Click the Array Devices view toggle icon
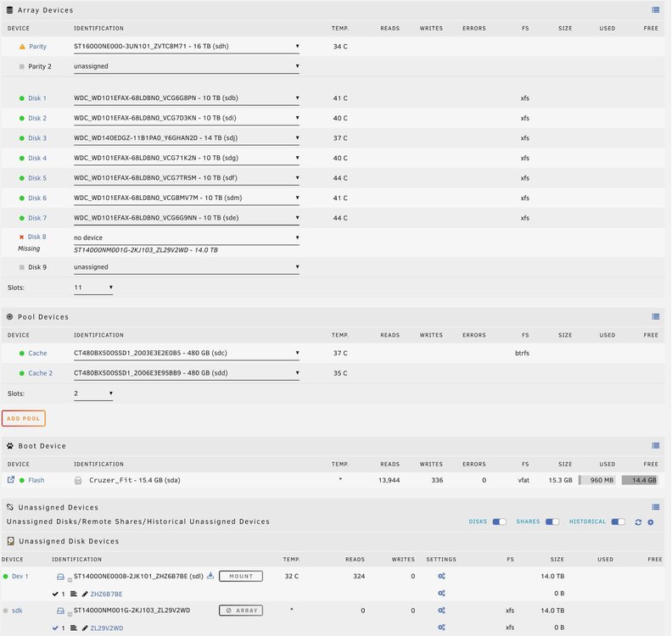 655,10
